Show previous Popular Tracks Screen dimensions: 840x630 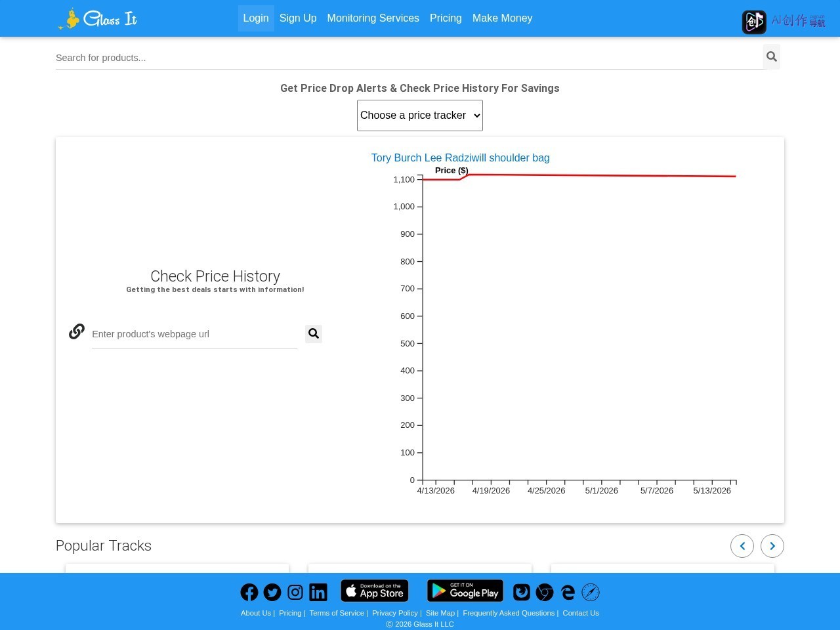pyautogui.click(x=742, y=546)
